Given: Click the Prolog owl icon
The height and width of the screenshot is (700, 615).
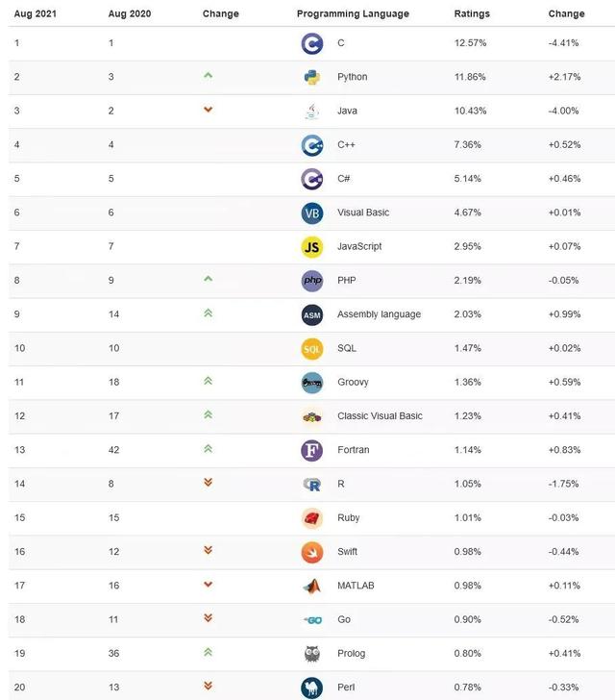Looking at the screenshot, I should pyautogui.click(x=312, y=654).
